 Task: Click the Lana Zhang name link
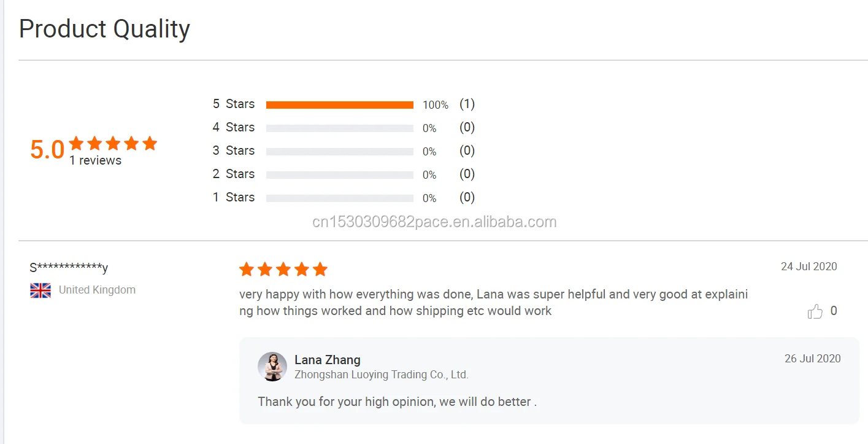[x=327, y=360]
